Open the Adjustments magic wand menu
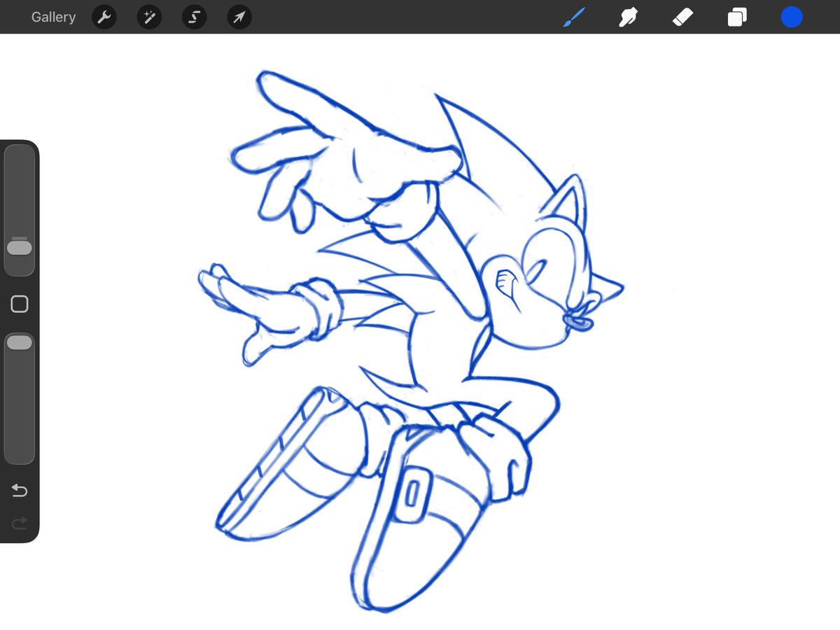The image size is (840, 630). tap(149, 17)
